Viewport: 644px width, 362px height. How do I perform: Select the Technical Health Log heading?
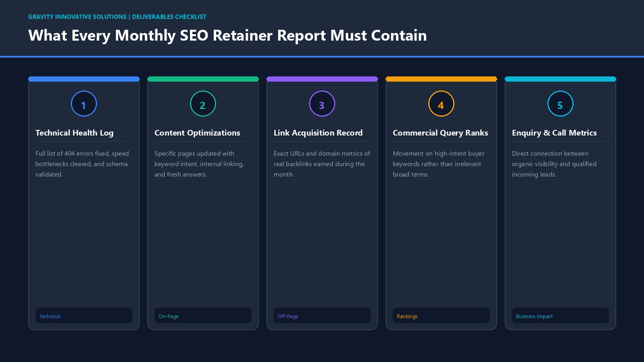pos(74,133)
